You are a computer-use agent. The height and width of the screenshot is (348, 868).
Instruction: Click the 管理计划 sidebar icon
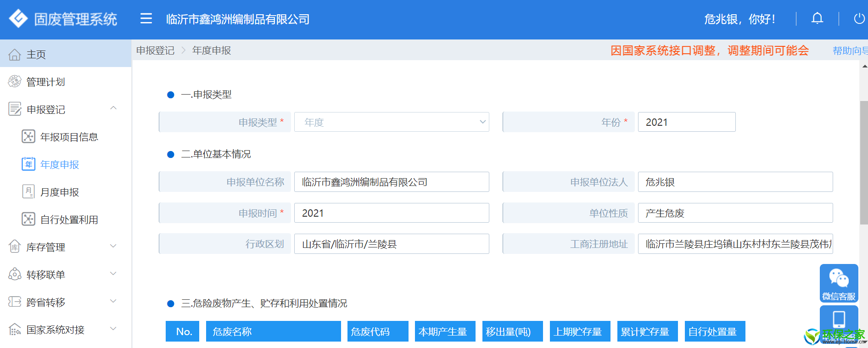tap(15, 82)
